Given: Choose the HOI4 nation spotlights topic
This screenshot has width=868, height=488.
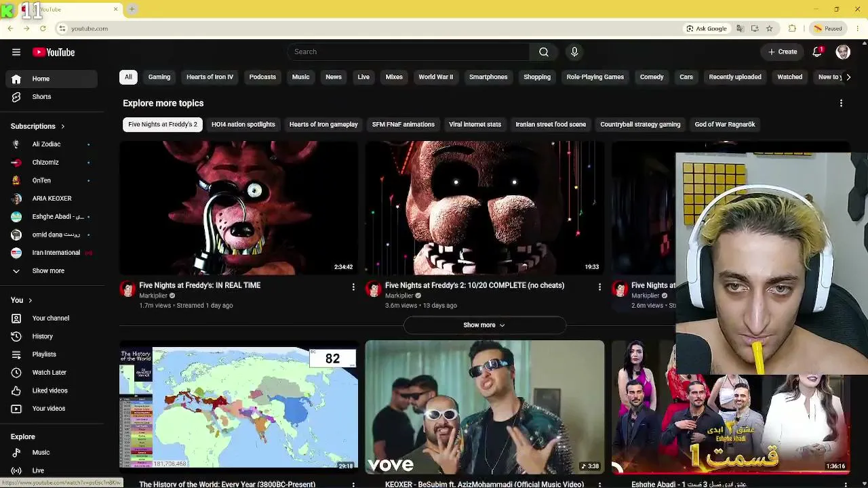Looking at the screenshot, I should pyautogui.click(x=243, y=125).
